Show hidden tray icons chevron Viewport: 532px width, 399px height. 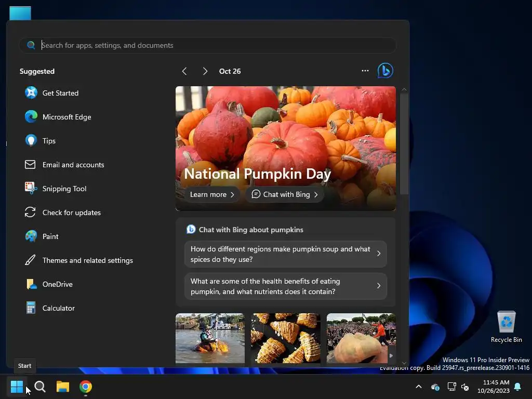[419, 387]
